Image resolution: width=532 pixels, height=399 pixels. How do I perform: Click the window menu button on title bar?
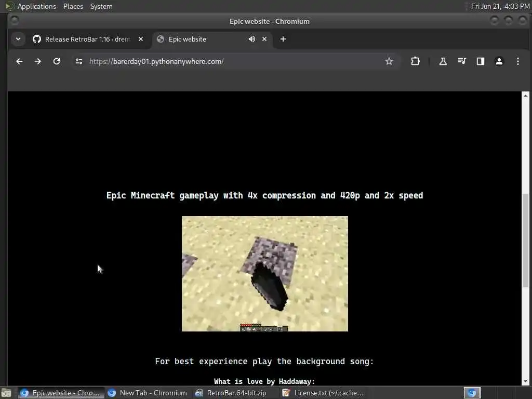tap(14, 21)
